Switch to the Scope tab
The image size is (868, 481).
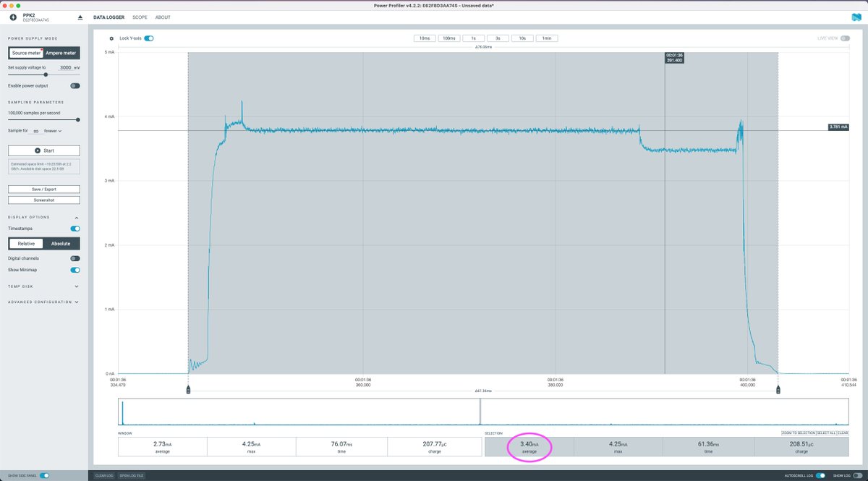(140, 17)
